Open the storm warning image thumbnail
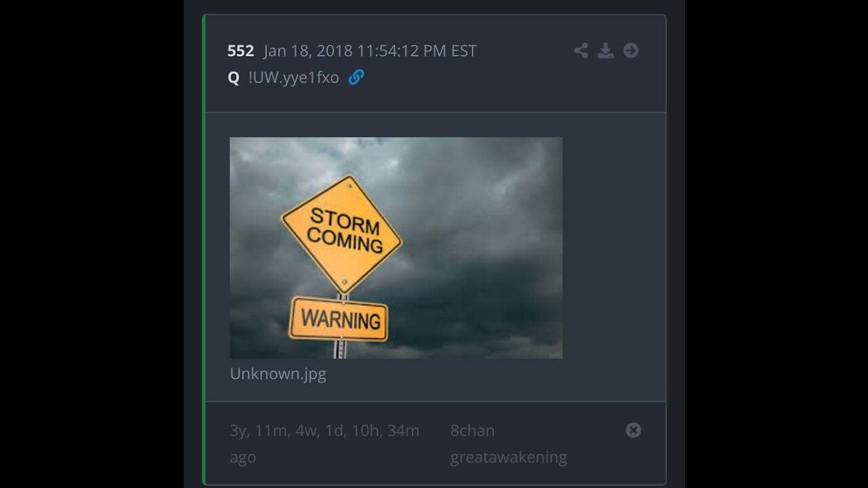The image size is (868, 488). click(396, 247)
